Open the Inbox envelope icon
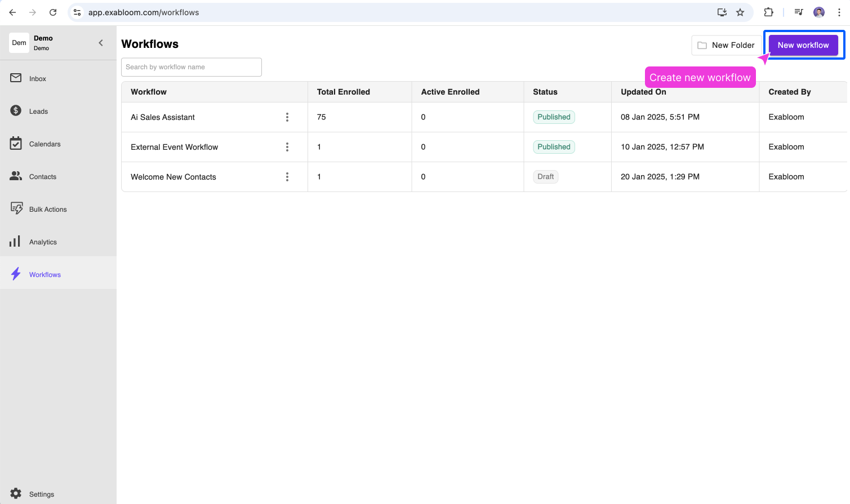 tap(16, 78)
